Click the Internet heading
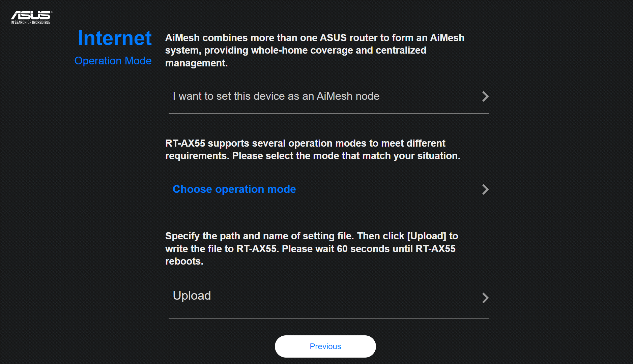The height and width of the screenshot is (364, 633). [115, 38]
